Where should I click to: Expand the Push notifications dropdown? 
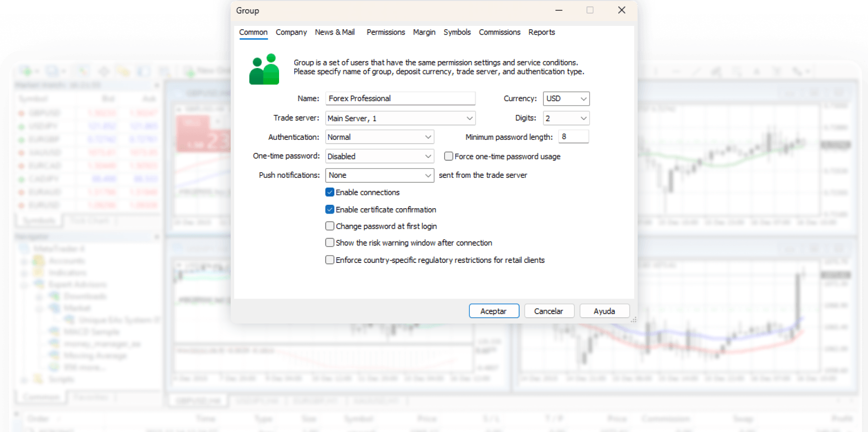tap(380, 175)
